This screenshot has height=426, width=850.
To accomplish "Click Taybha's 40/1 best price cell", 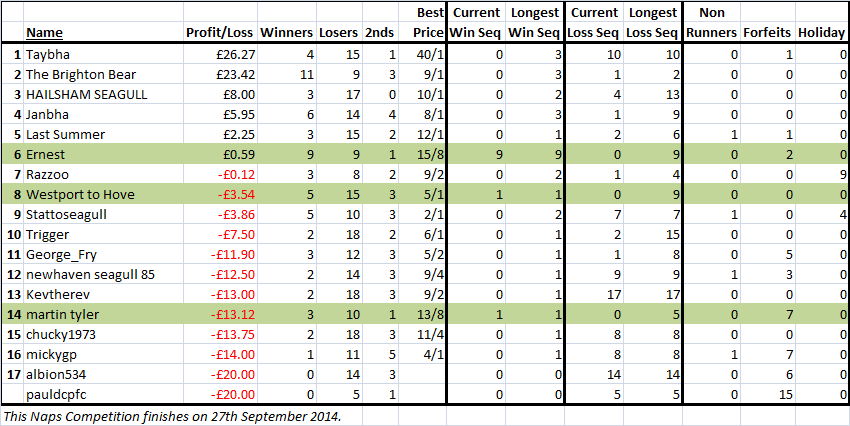I will (422, 54).
